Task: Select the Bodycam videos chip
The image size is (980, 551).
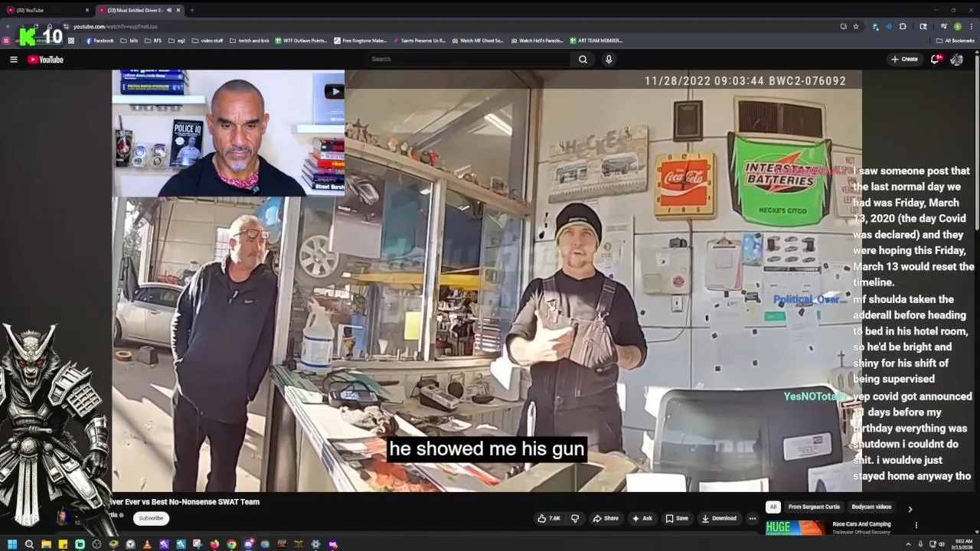Action: 871,507
